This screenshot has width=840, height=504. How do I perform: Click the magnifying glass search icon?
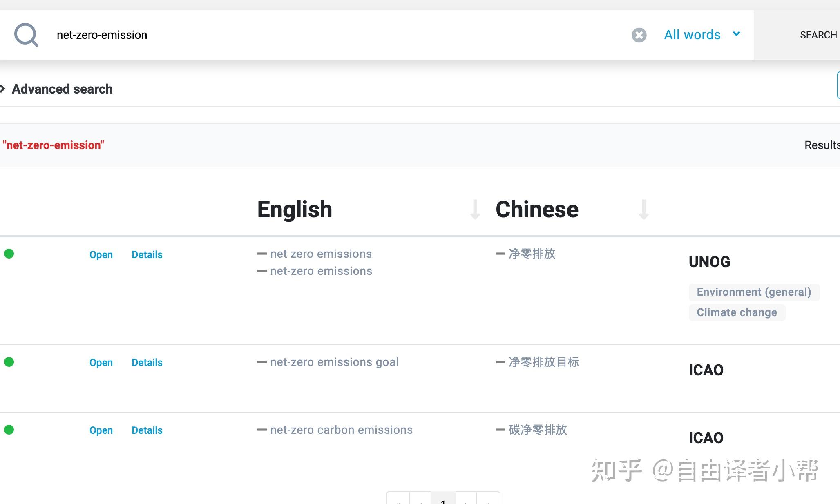click(x=26, y=35)
